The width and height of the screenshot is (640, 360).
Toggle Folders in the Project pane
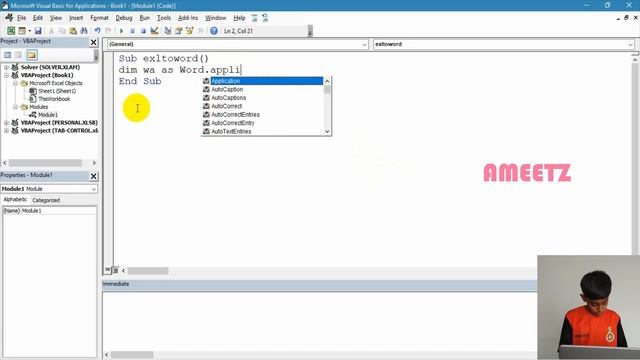click(x=32, y=55)
